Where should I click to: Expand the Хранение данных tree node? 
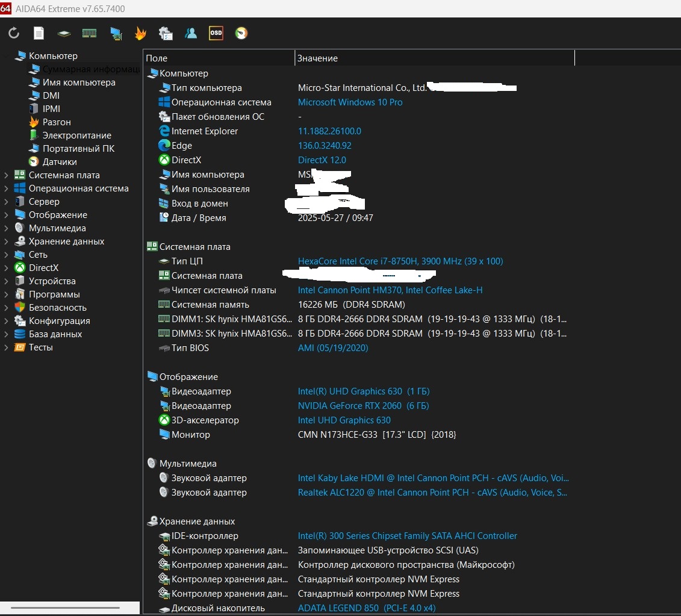[x=7, y=241]
